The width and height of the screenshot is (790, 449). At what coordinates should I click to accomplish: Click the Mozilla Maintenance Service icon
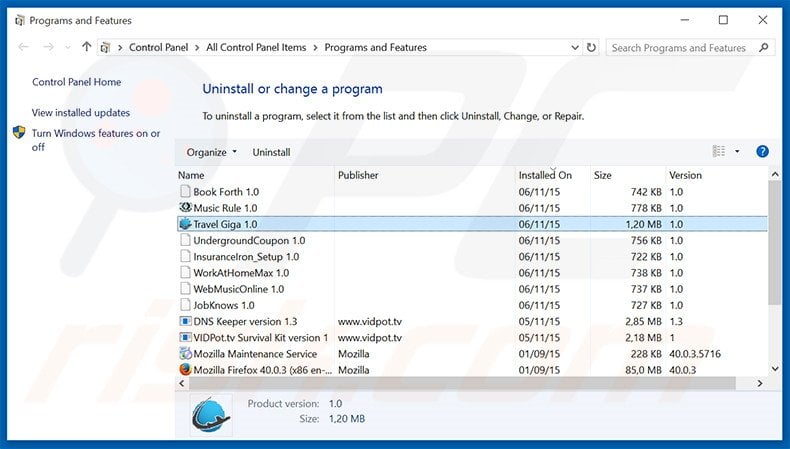[185, 353]
